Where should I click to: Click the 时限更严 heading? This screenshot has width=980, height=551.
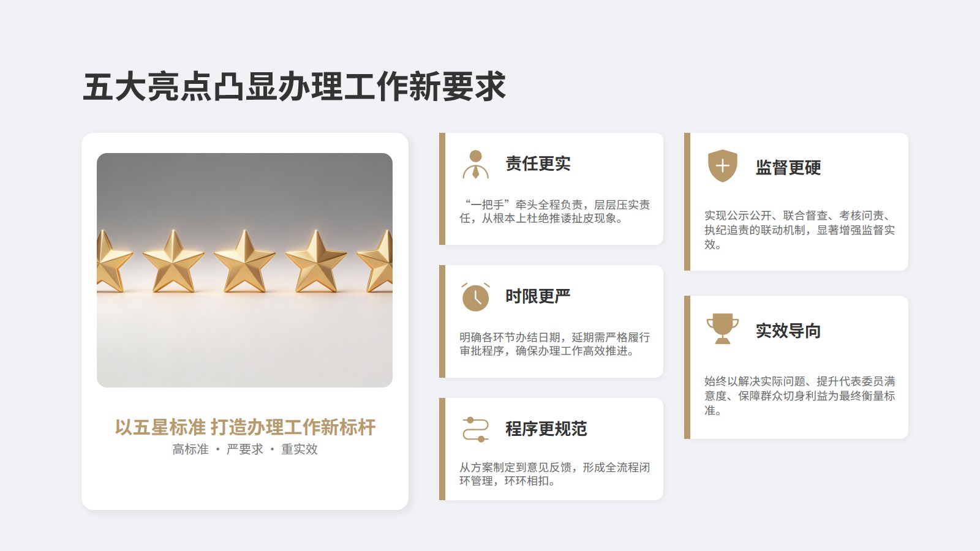tap(538, 296)
